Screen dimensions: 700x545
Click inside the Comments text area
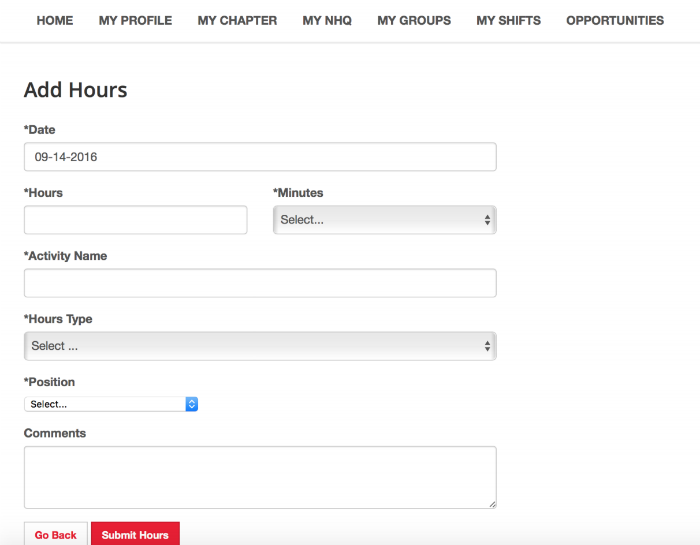(x=260, y=477)
